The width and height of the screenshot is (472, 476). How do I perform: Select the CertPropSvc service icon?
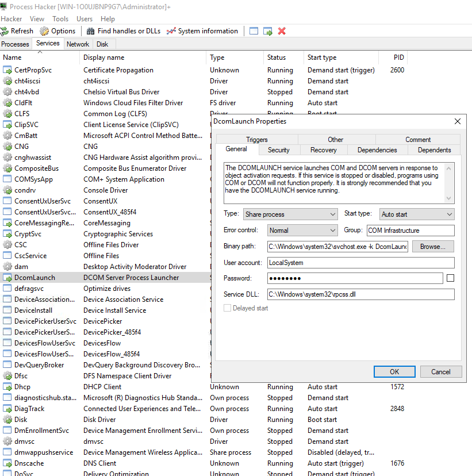tap(7, 70)
